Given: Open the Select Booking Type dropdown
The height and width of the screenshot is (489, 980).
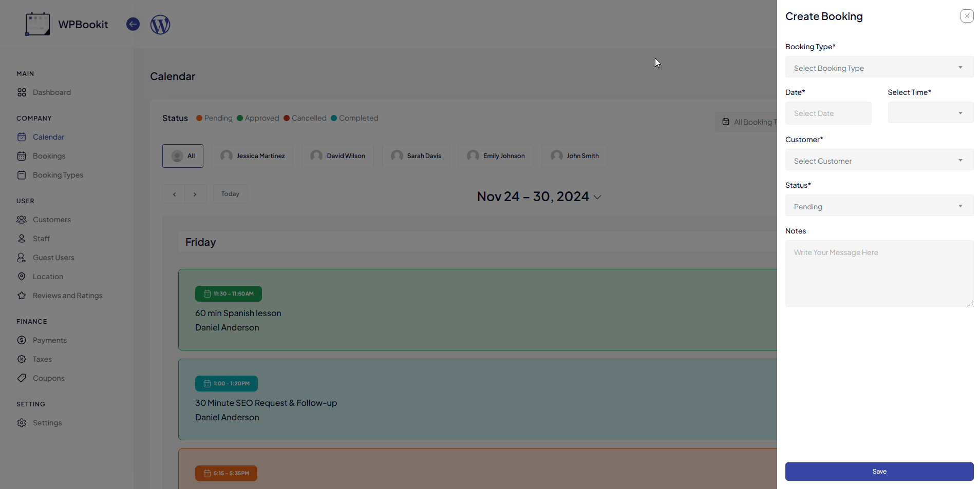Looking at the screenshot, I should click(879, 68).
